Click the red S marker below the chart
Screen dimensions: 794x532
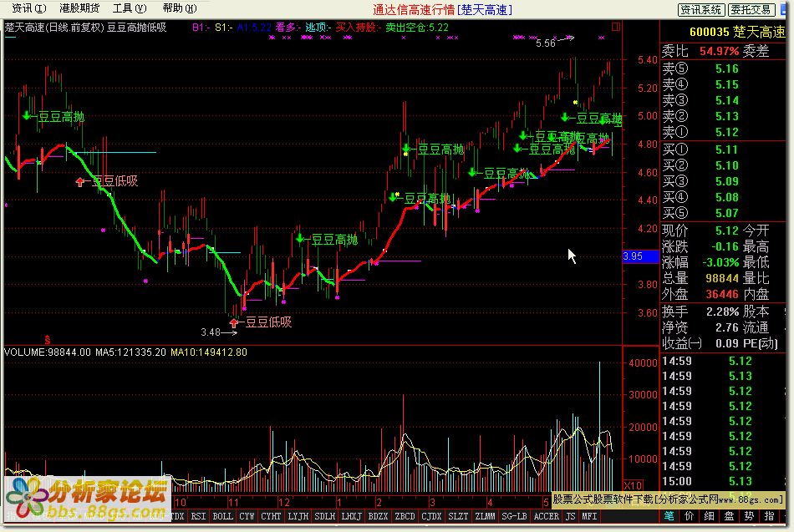click(48, 340)
